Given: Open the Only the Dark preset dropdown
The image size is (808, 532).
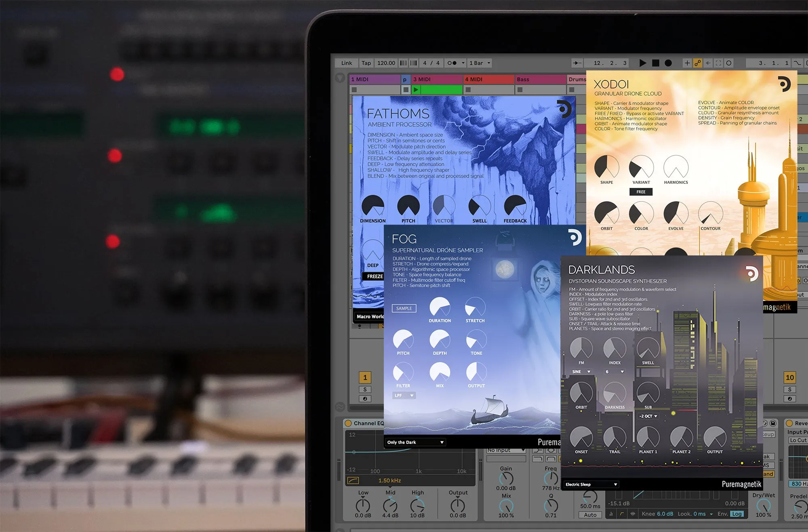Looking at the screenshot, I should pos(415,442).
